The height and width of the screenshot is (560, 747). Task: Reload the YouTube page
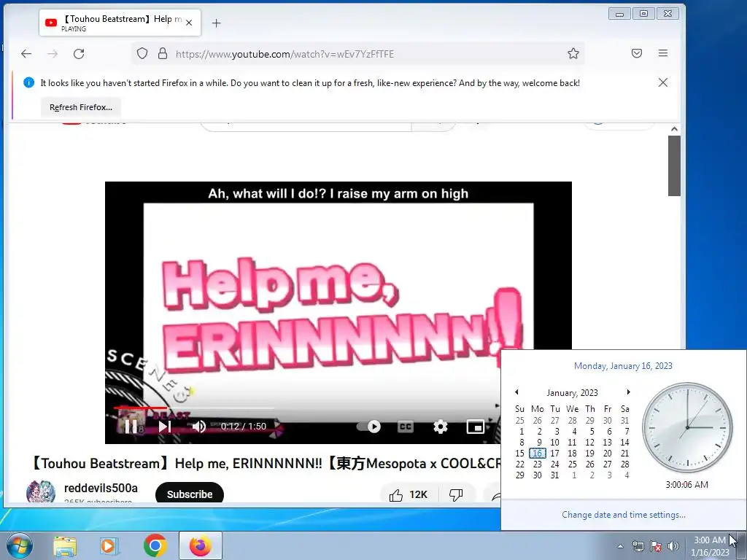pos(79,54)
